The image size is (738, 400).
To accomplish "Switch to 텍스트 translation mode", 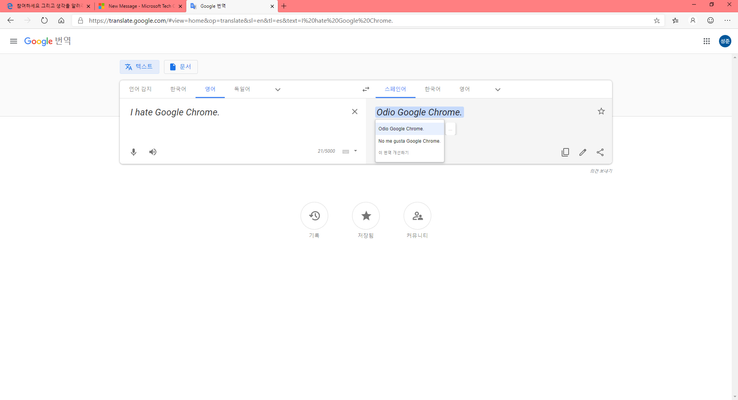I will coord(139,67).
